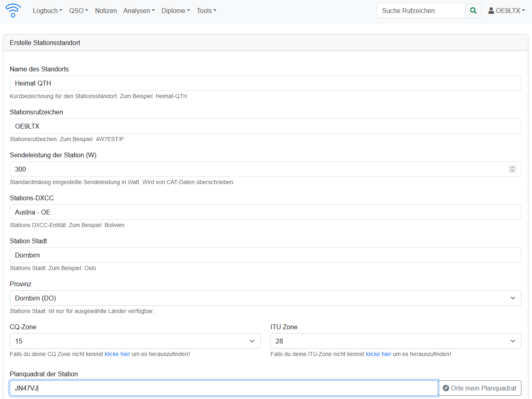Click the Station Stadt field
This screenshot has height=399, width=532.
[x=266, y=255]
